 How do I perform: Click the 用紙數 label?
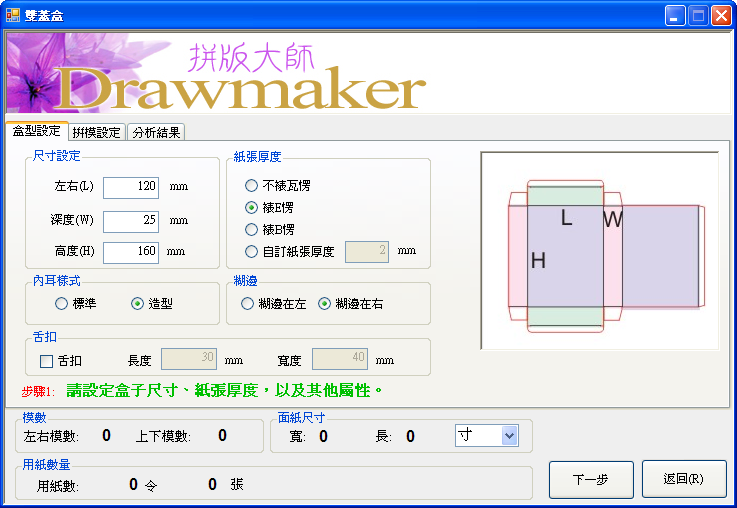pos(57,485)
